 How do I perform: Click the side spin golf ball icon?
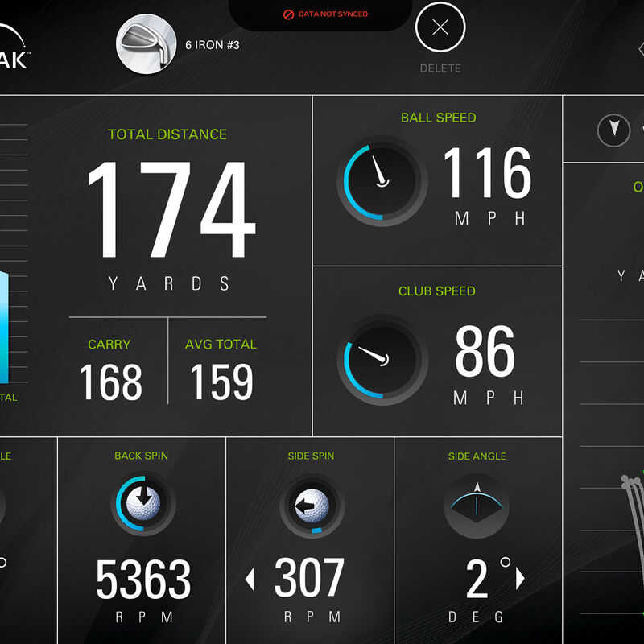coord(311,505)
